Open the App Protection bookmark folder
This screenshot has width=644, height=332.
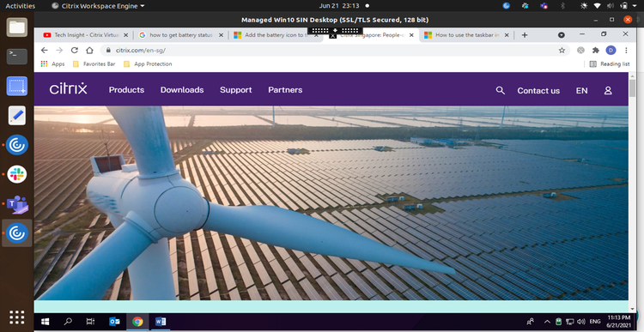coord(148,64)
